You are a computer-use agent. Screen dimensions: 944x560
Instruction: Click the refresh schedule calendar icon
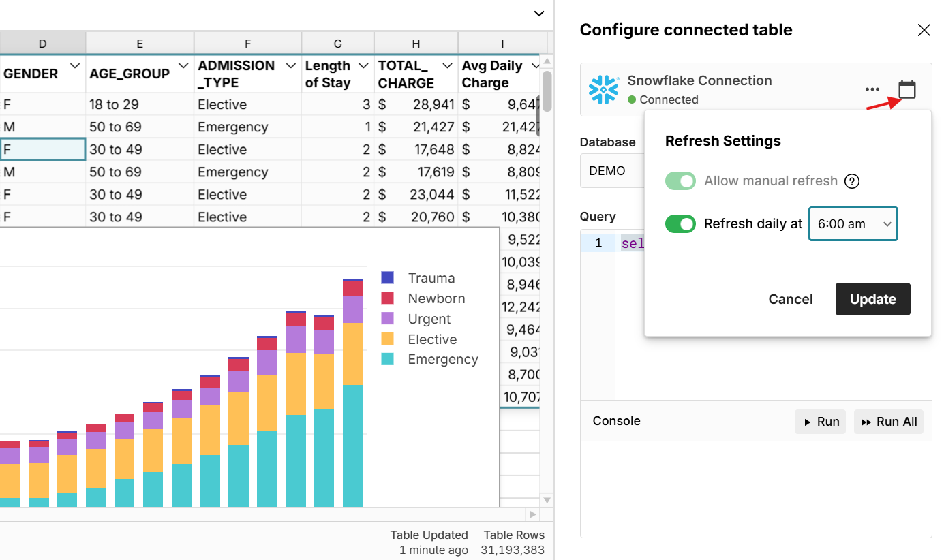point(907,89)
